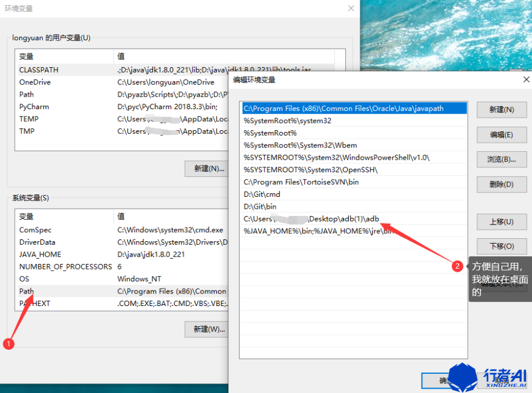This screenshot has width=532, height=393.
Task: Click 新建(N)... under user variables
Action: point(207,169)
